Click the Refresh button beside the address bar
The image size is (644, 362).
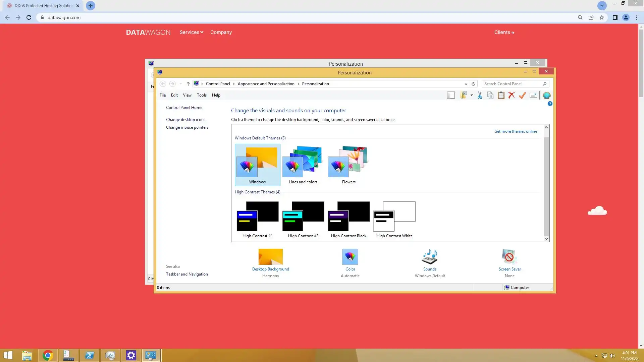pyautogui.click(x=473, y=84)
